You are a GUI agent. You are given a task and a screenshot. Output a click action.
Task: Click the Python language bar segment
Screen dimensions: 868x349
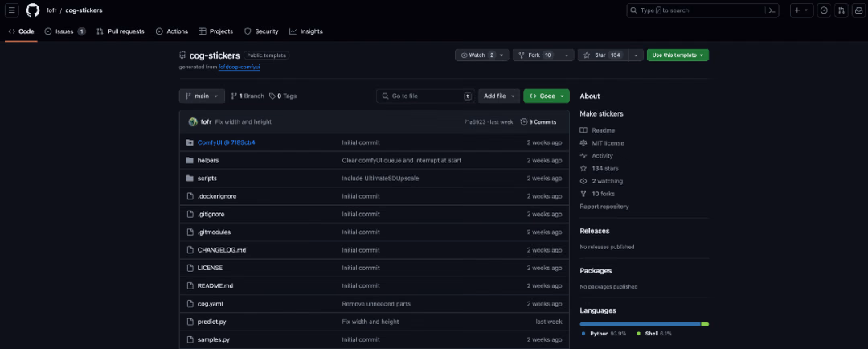coord(640,324)
